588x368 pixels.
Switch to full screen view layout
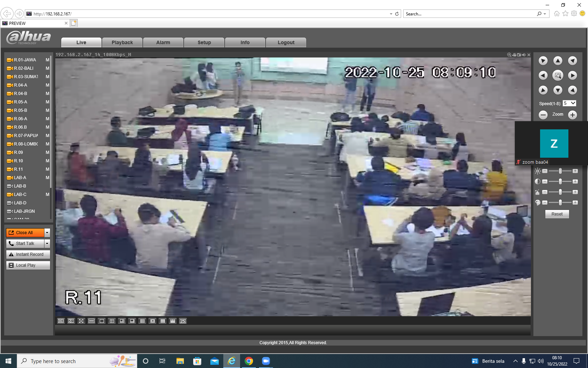(x=81, y=321)
